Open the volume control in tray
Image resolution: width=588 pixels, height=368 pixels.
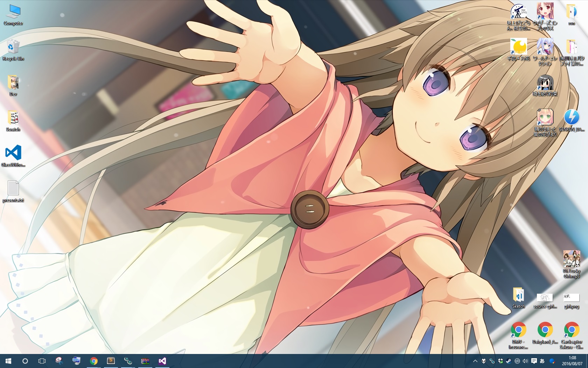525,361
